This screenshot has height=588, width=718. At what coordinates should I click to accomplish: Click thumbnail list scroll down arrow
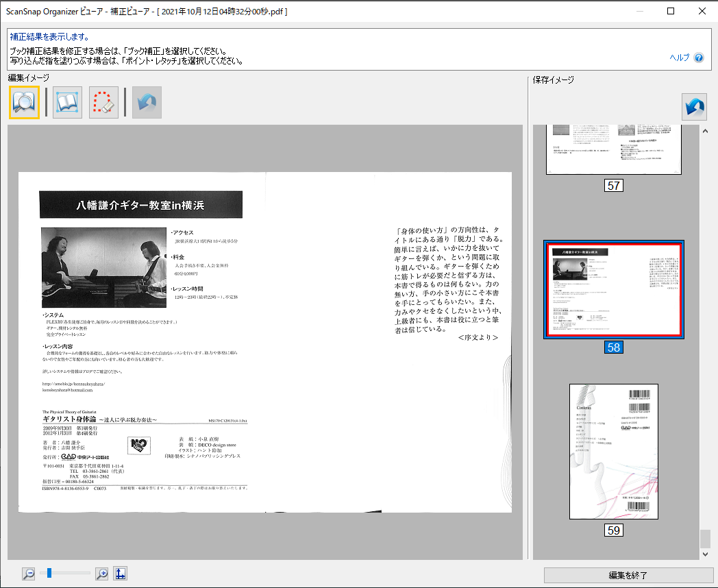[705, 554]
